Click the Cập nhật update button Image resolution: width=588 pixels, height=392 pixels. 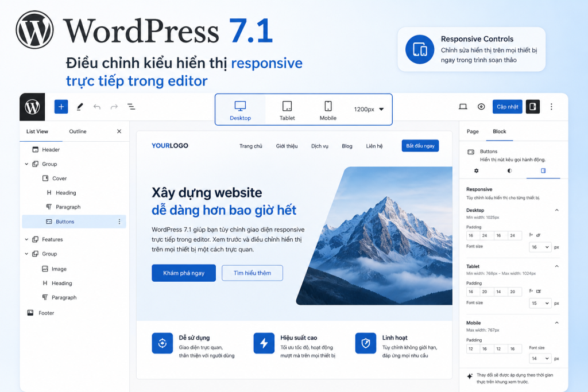click(508, 107)
